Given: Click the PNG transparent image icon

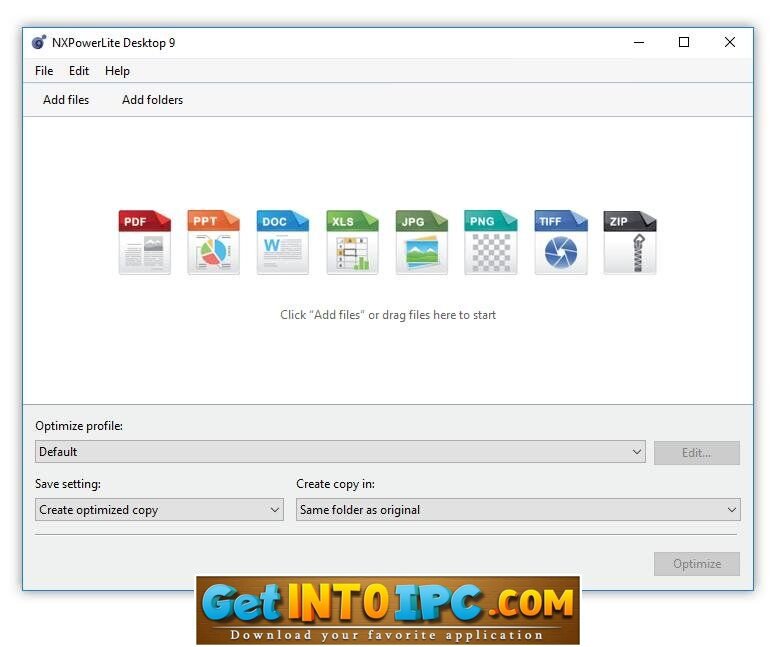Looking at the screenshot, I should (490, 242).
